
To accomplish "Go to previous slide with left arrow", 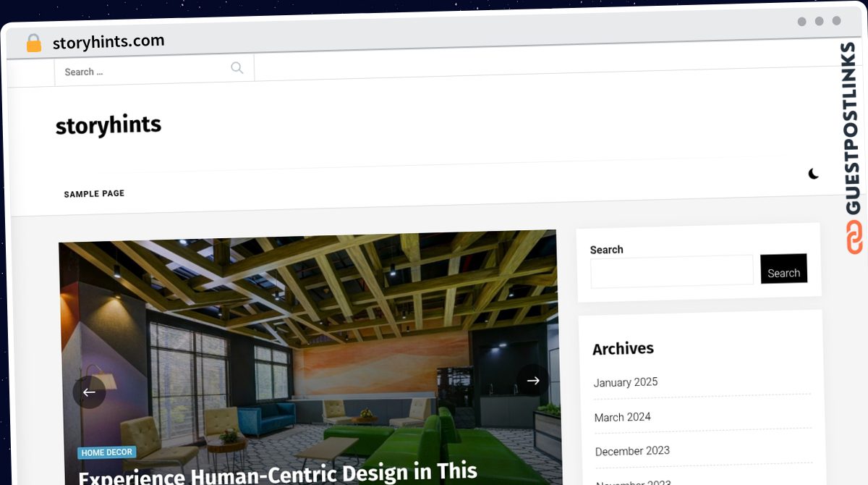I will [x=89, y=392].
